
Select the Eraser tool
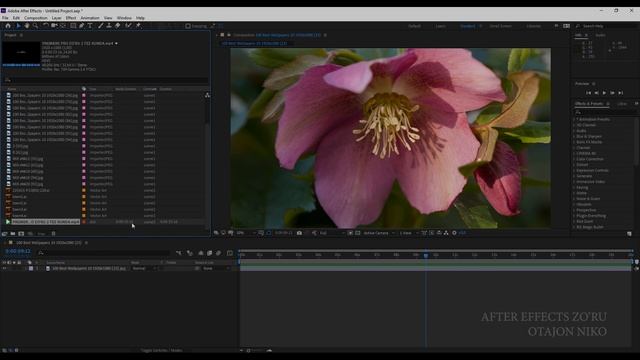point(118,25)
